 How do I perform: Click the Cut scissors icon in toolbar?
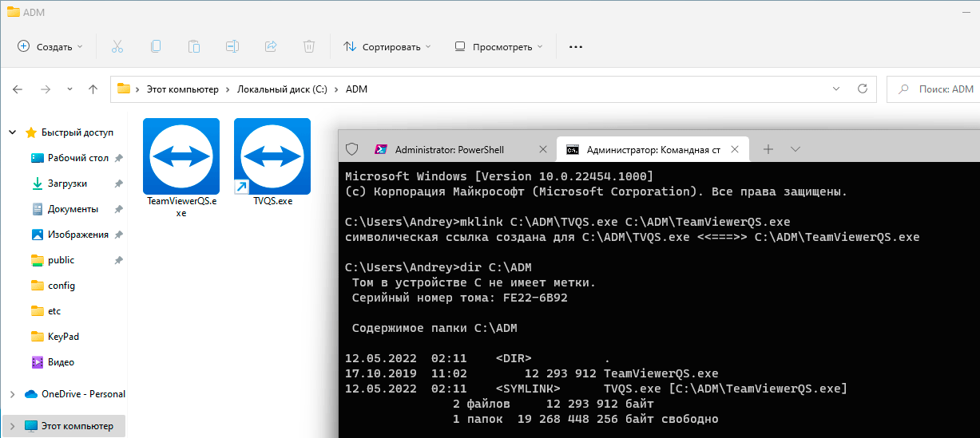[x=117, y=46]
